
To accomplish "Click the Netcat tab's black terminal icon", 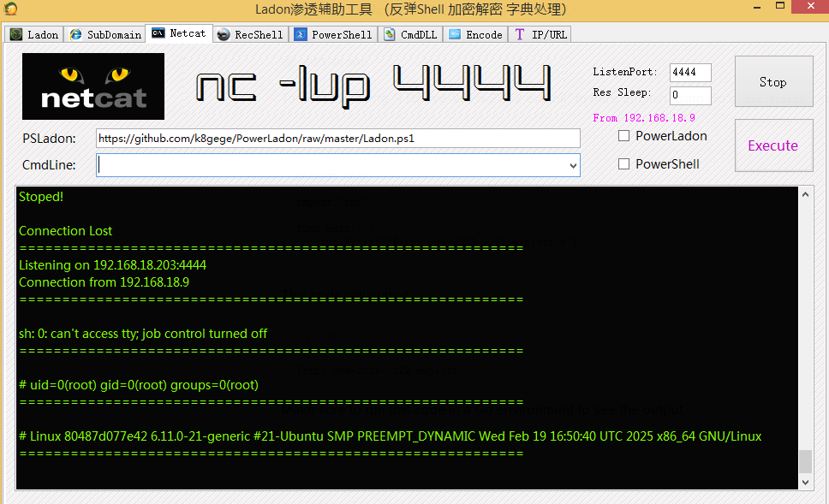I will pos(158,33).
